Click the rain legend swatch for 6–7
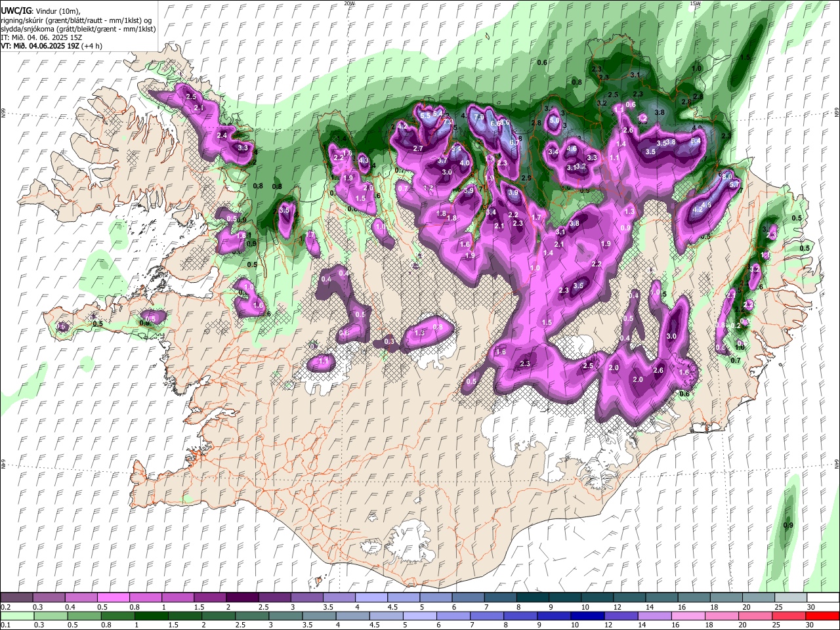840x630 pixels. pyautogui.click(x=453, y=616)
